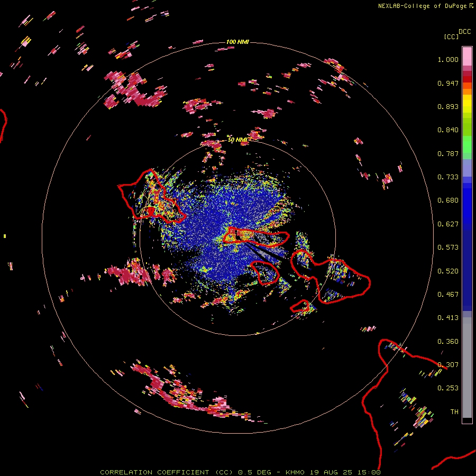Click the 100 NMI range ring label
This screenshot has height=476, width=476.
(x=237, y=42)
